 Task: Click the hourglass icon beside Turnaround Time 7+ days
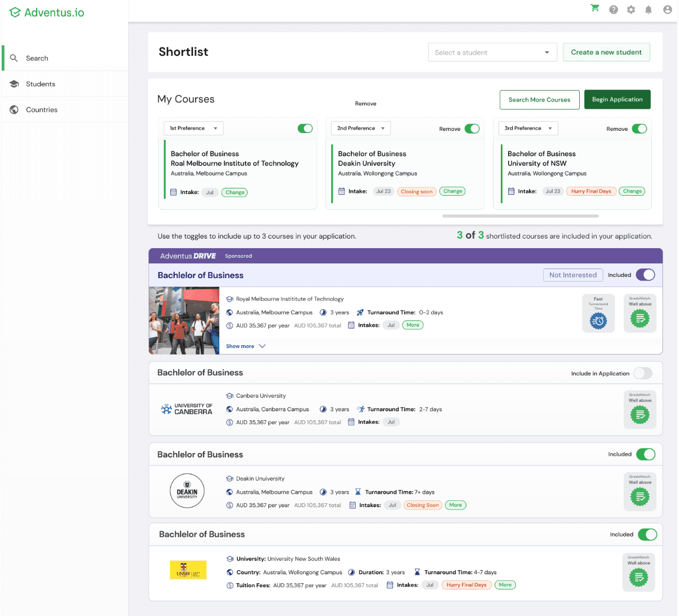point(358,492)
